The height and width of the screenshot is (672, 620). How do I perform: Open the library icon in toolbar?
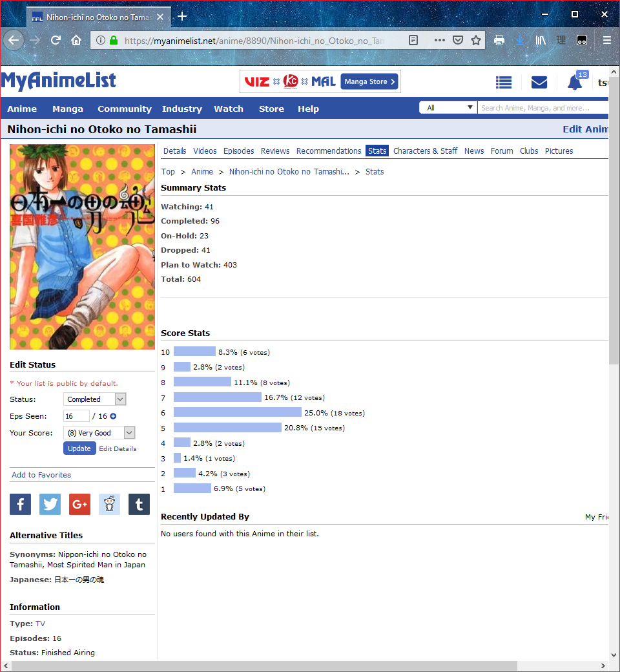[541, 40]
